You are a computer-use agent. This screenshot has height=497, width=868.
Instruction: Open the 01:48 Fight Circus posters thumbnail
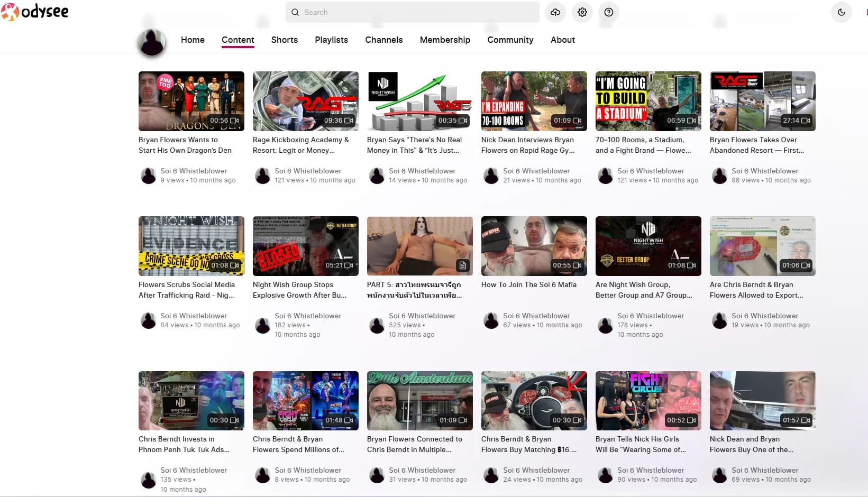click(x=306, y=401)
